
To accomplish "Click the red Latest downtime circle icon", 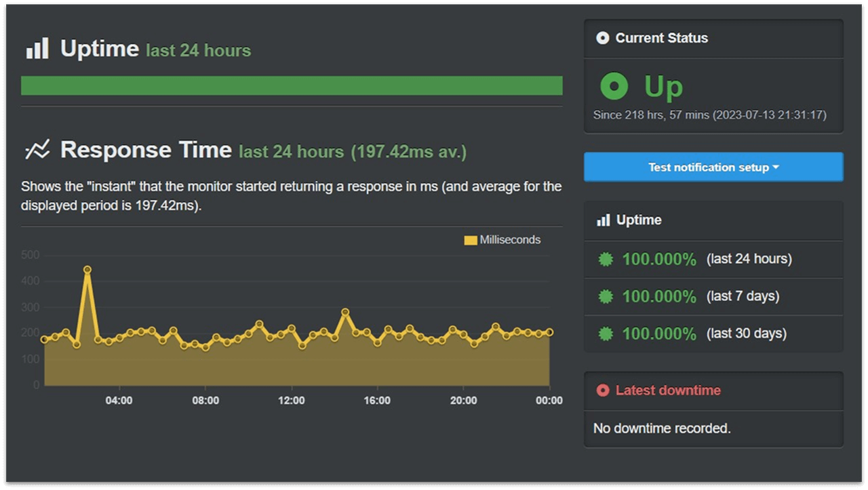I will click(602, 390).
